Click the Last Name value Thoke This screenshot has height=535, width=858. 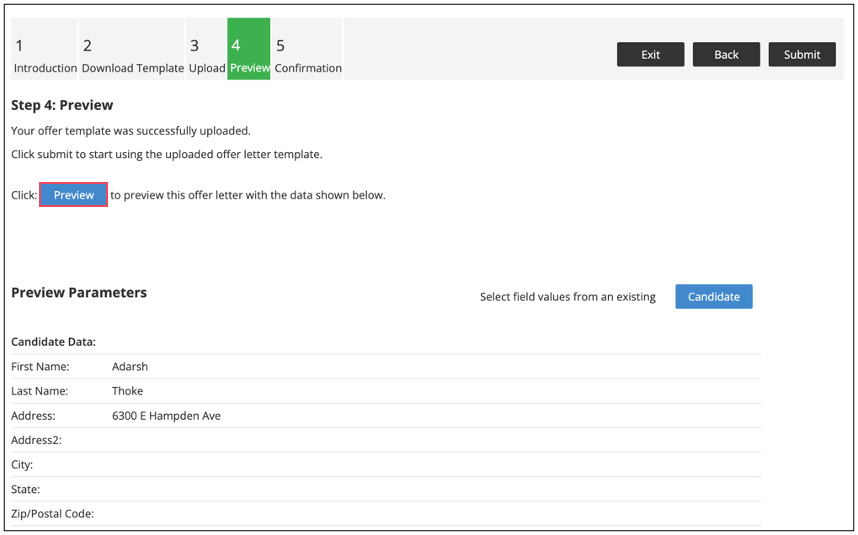coord(127,391)
